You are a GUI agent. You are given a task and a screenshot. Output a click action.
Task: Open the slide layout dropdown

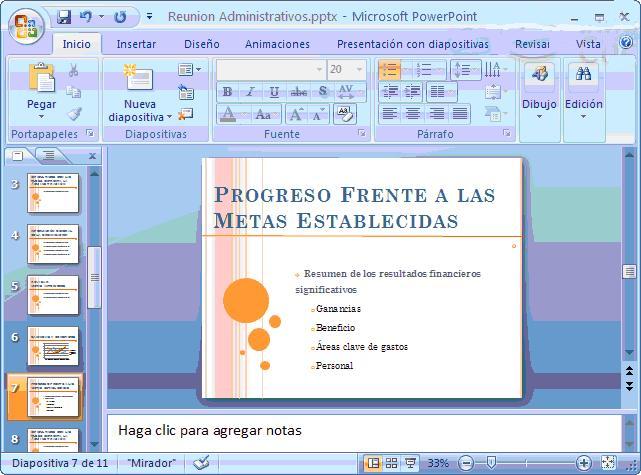(189, 69)
